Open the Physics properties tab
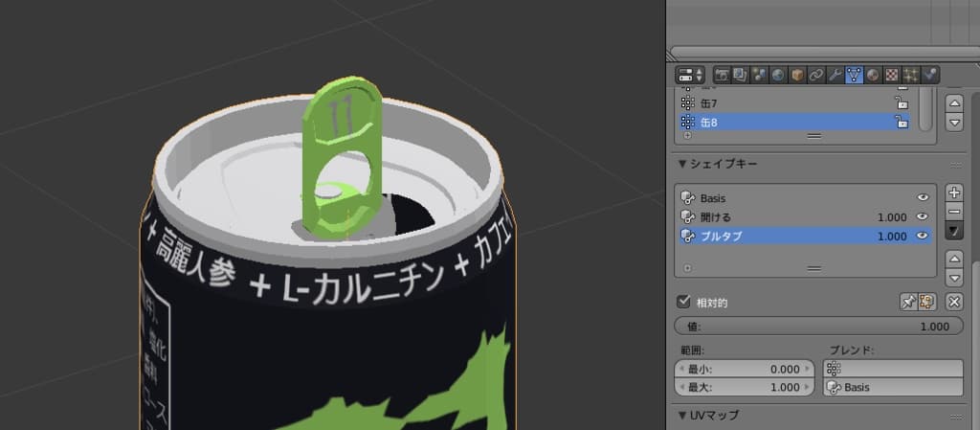Viewport: 980px width, 430px height. pyautogui.click(x=930, y=75)
